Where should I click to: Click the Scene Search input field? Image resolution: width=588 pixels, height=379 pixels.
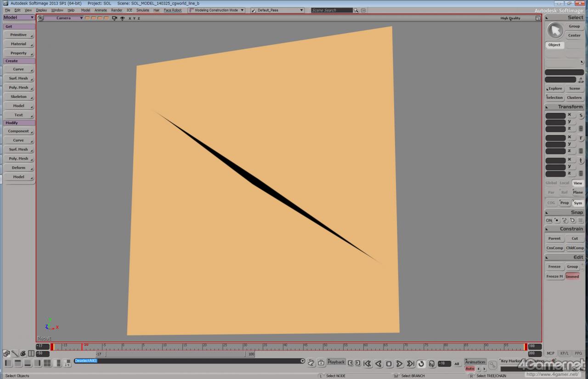[x=332, y=10]
